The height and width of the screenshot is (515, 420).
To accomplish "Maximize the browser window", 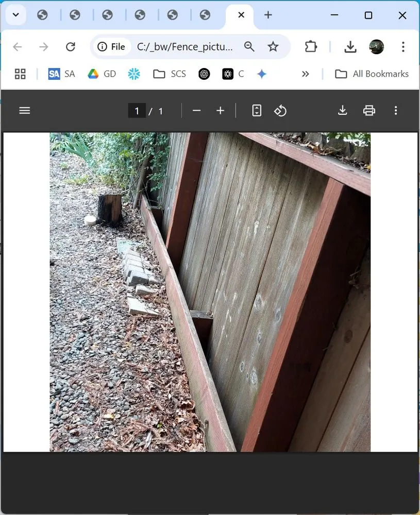I will tap(368, 15).
